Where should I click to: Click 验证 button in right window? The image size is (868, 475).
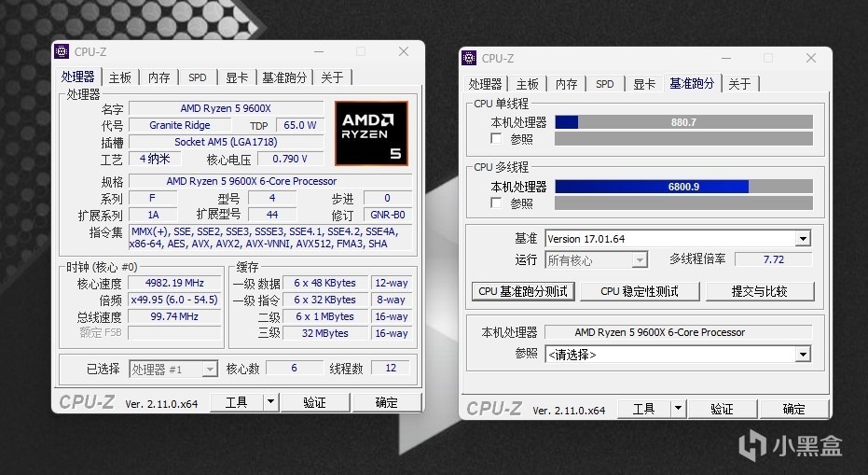(722, 409)
